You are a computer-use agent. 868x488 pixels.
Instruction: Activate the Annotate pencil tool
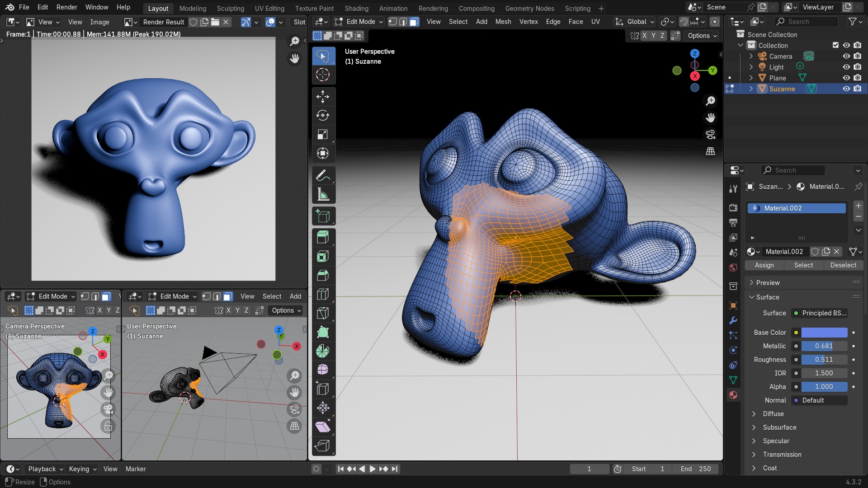323,175
